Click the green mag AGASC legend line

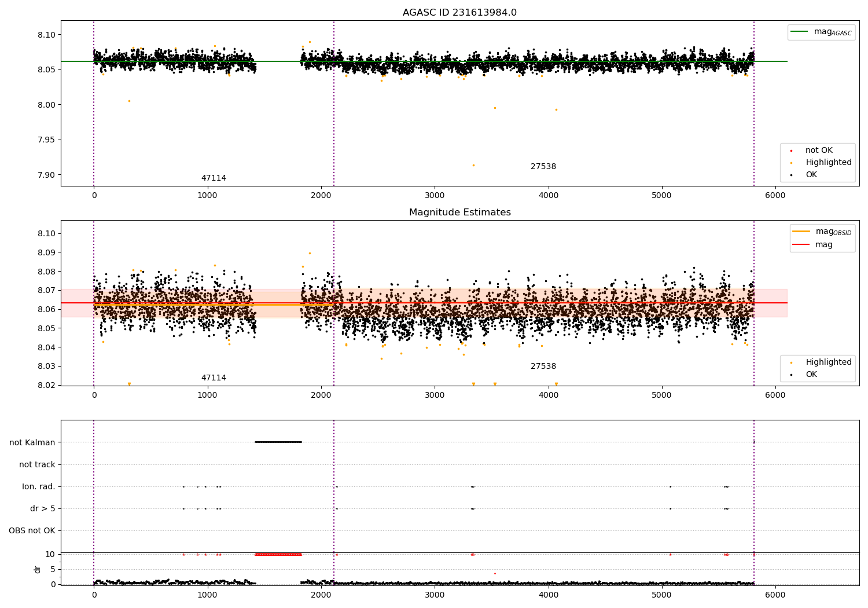[799, 32]
